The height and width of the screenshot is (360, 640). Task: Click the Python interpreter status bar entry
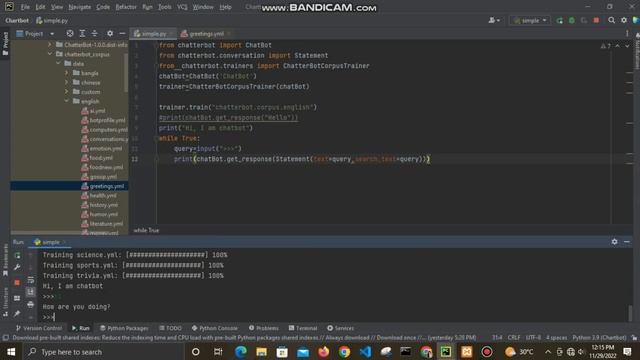click(x=599, y=338)
